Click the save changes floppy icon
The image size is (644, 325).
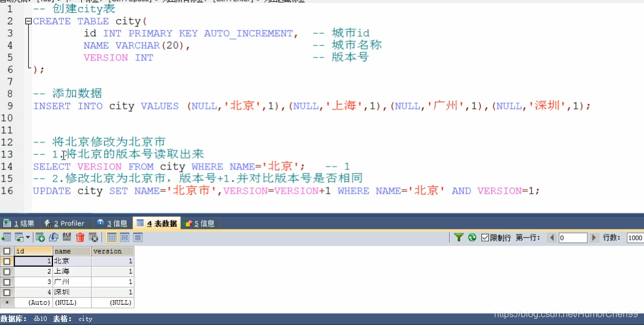67,237
